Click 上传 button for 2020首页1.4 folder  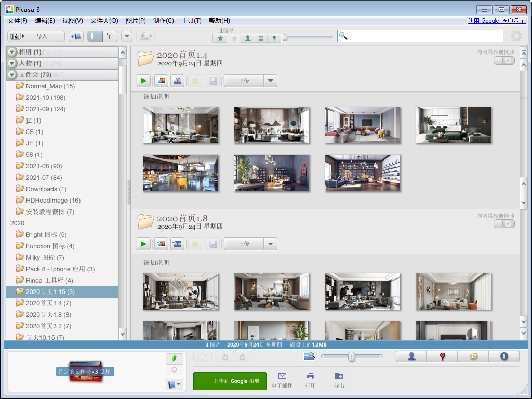click(x=244, y=81)
